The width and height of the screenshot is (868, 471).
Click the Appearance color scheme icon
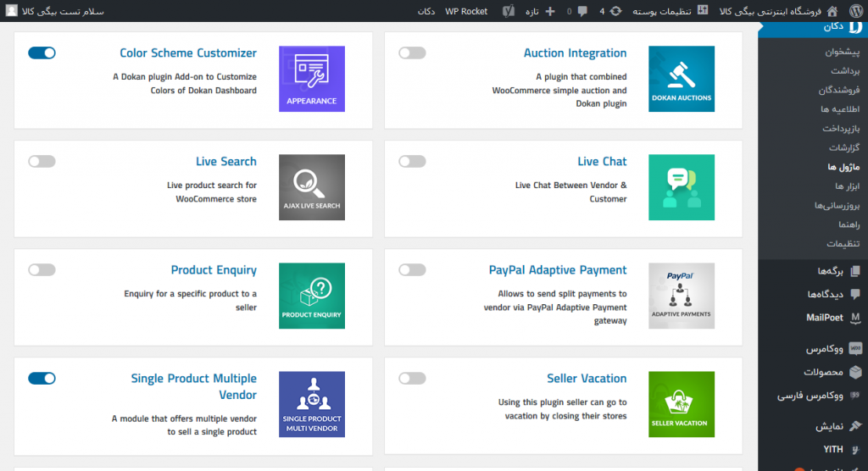(312, 79)
